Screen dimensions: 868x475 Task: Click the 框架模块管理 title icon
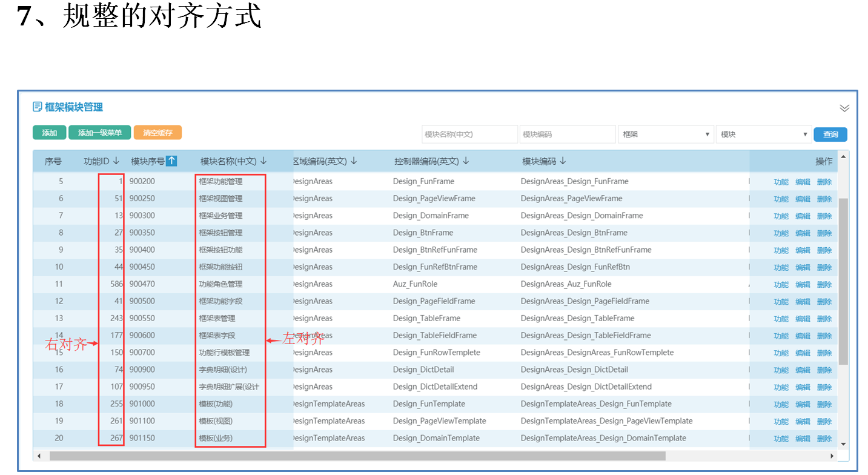(x=38, y=107)
